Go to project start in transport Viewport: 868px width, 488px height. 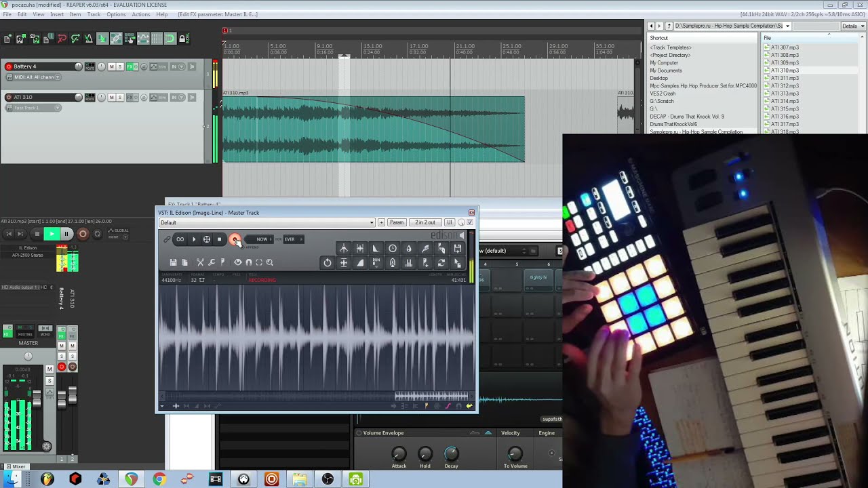(9, 234)
